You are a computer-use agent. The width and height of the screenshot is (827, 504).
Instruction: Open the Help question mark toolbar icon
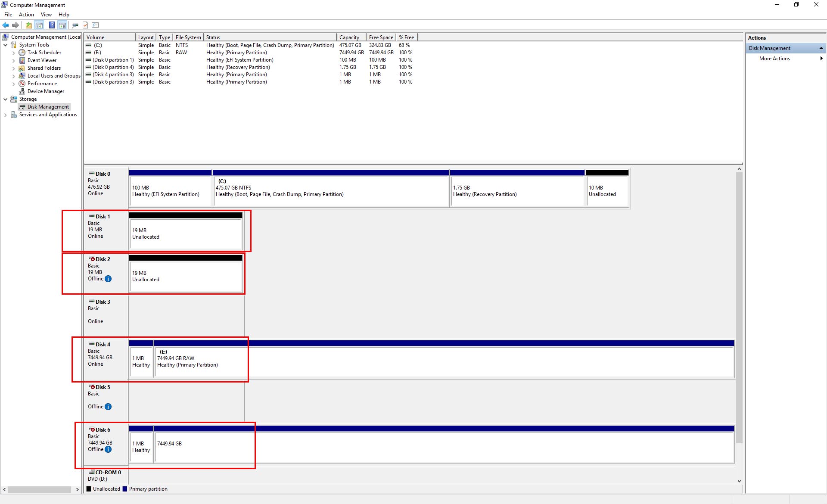(52, 25)
